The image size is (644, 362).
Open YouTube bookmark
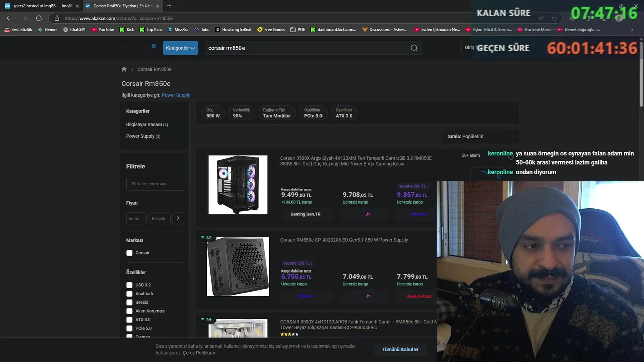(103, 30)
